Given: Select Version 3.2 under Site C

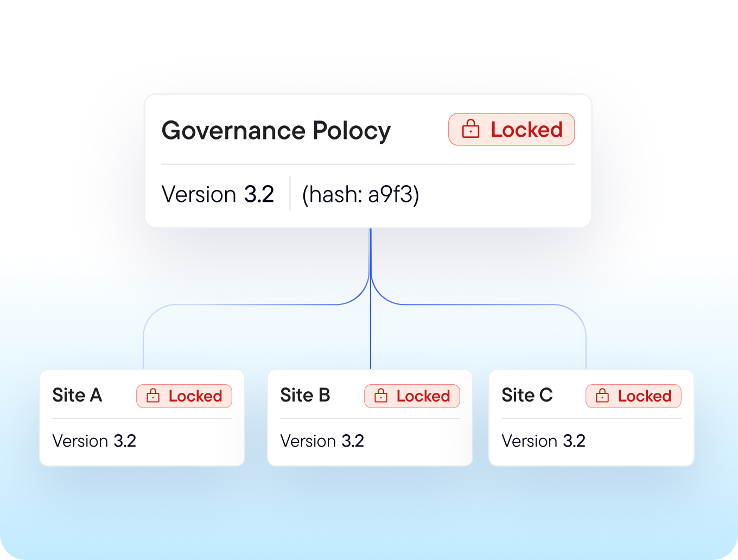Looking at the screenshot, I should (544, 441).
